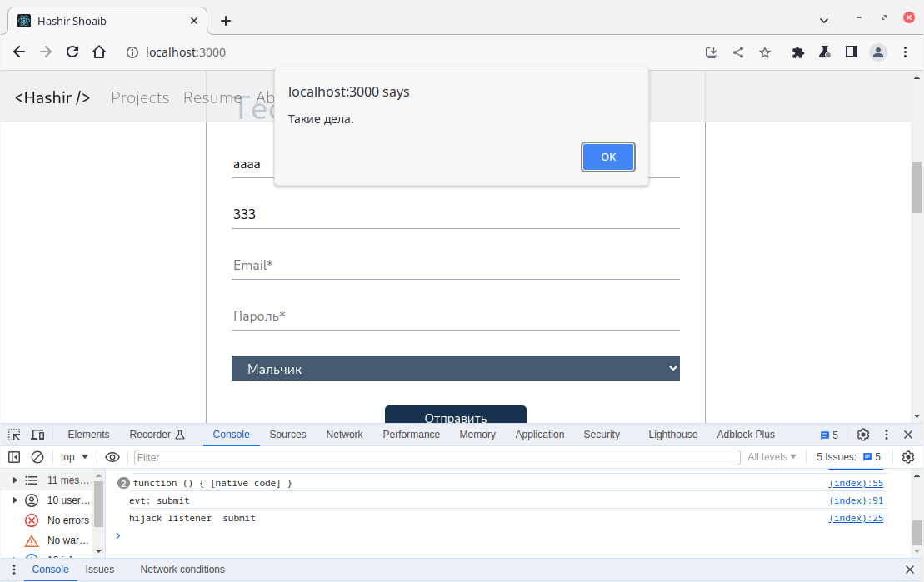
Task: Toggle the browser side panel icon
Action: (x=851, y=52)
